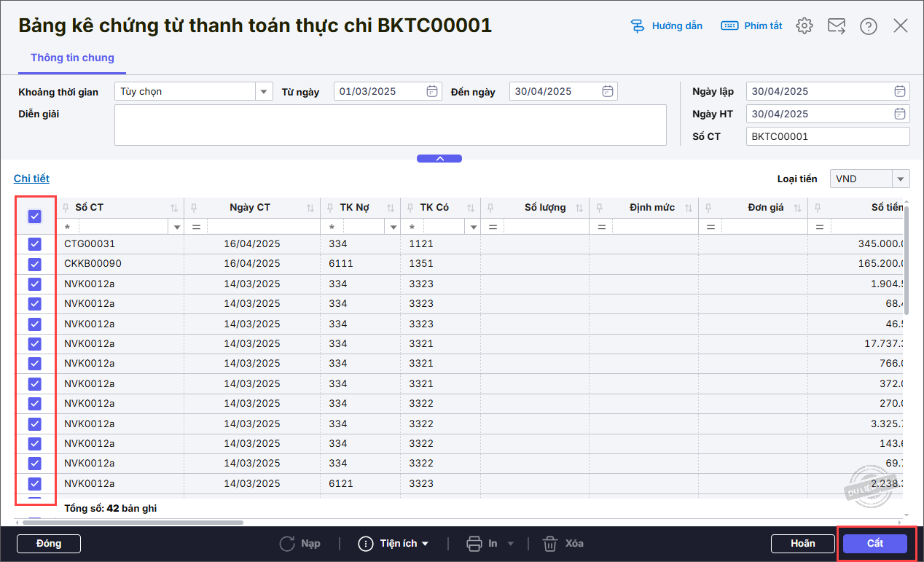Viewport: 924px width, 562px height.
Task: Select the Thông tin chung tab
Action: point(72,58)
